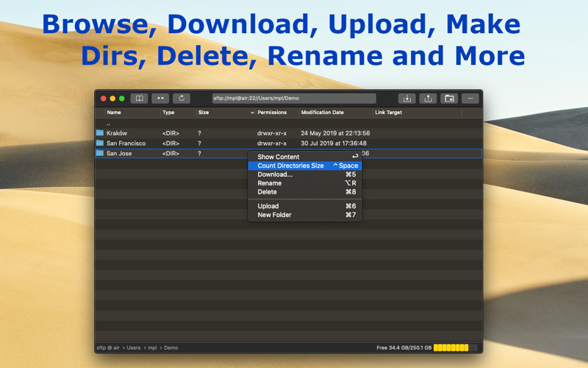Image resolution: width=588 pixels, height=368 pixels.
Task: Sort by Modification Date column
Action: coord(322,113)
